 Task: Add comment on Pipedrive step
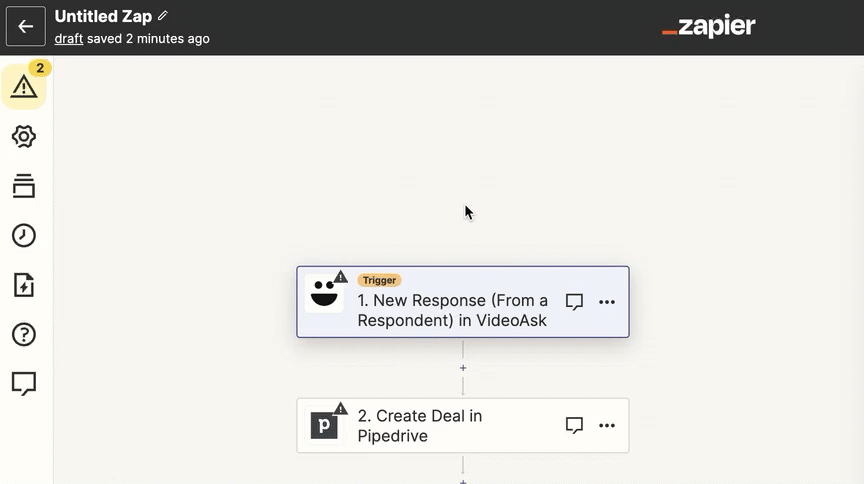pyautogui.click(x=574, y=425)
